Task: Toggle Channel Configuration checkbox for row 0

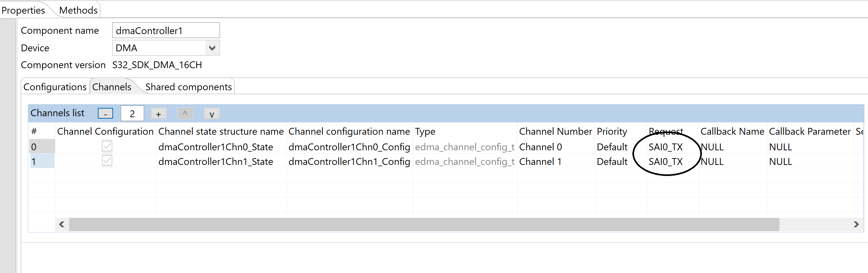Action: tap(107, 146)
